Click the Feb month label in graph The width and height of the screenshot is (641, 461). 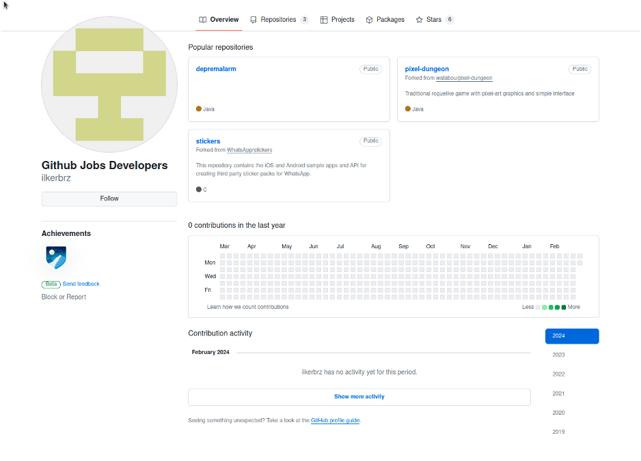[554, 246]
